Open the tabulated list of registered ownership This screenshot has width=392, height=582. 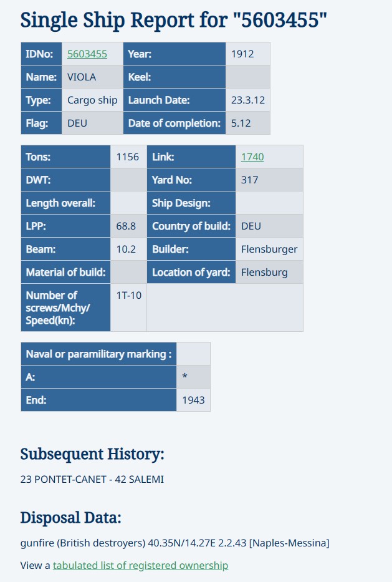point(140,566)
